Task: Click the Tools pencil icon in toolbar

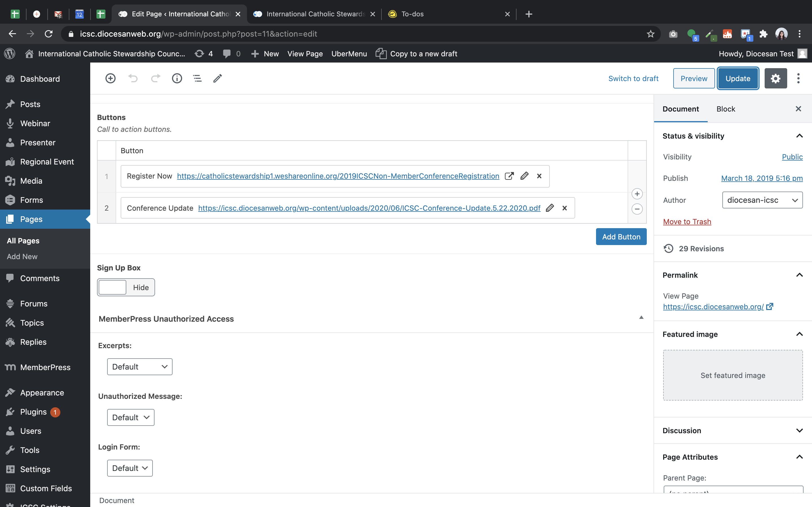Action: point(217,79)
